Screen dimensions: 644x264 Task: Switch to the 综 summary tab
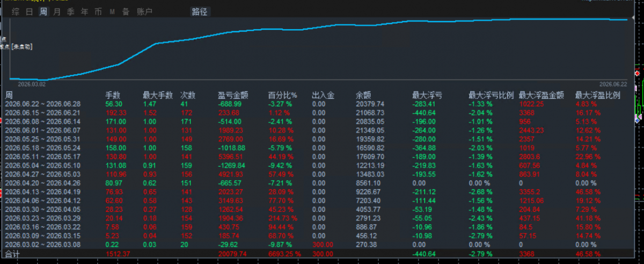tap(16, 11)
